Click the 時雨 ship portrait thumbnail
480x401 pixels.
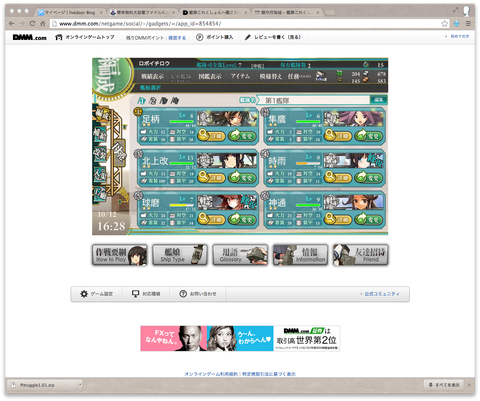coord(354,161)
